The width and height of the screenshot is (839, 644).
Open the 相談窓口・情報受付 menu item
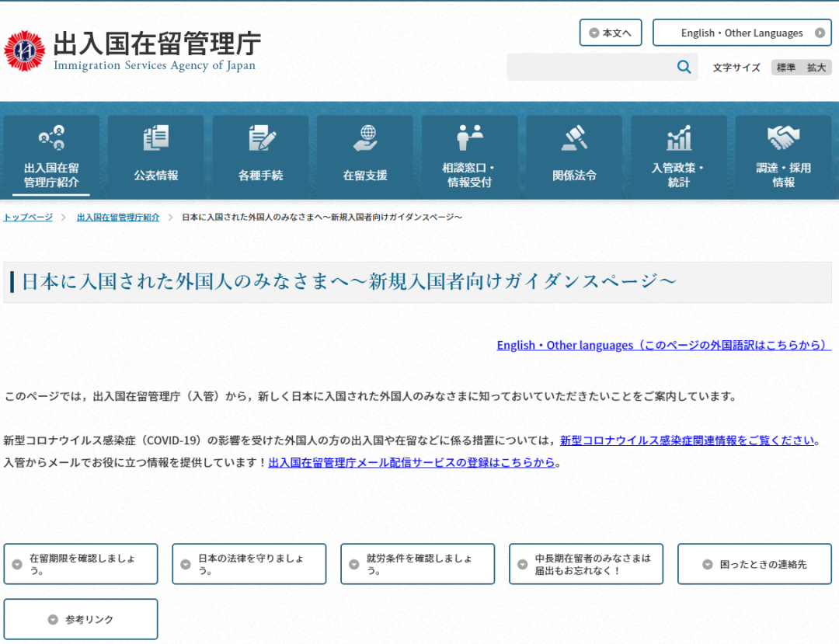(x=469, y=175)
